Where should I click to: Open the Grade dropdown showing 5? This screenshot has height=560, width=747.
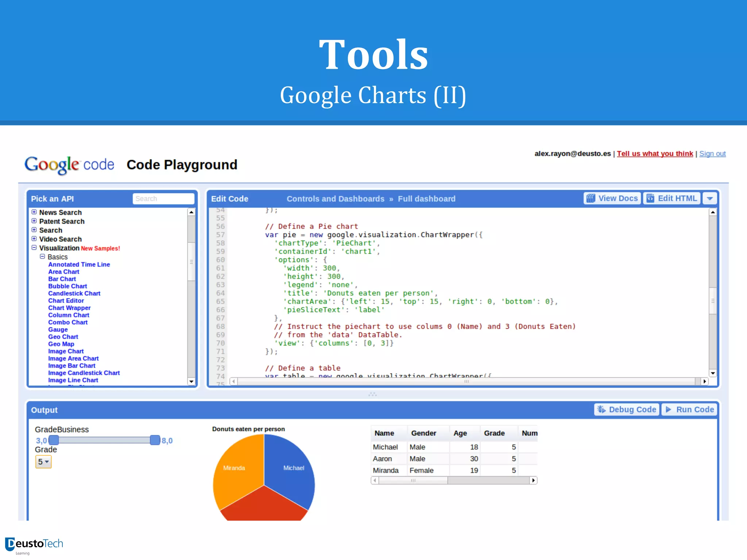pos(43,462)
